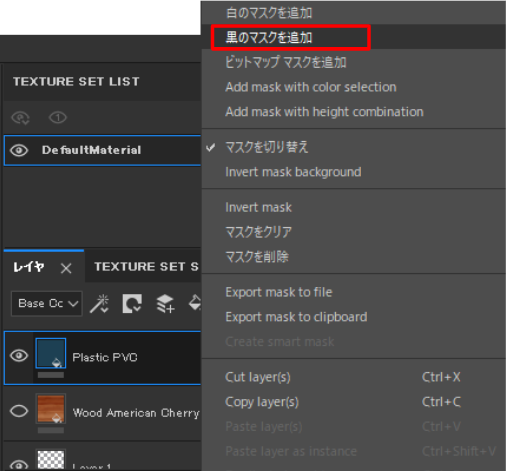Toggle DefaultMaterial texture set visibility eye
The width and height of the screenshot is (507, 471).
point(19,150)
